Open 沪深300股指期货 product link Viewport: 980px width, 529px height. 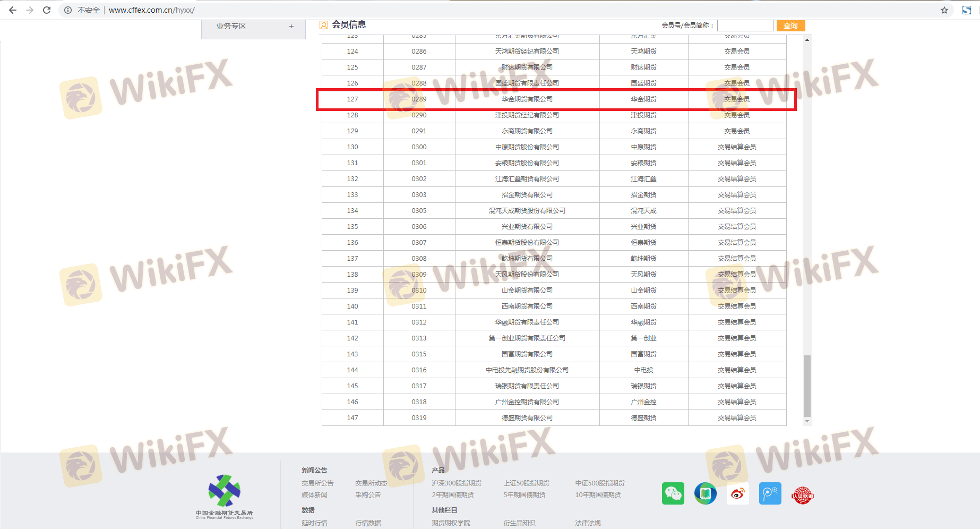pos(456,483)
